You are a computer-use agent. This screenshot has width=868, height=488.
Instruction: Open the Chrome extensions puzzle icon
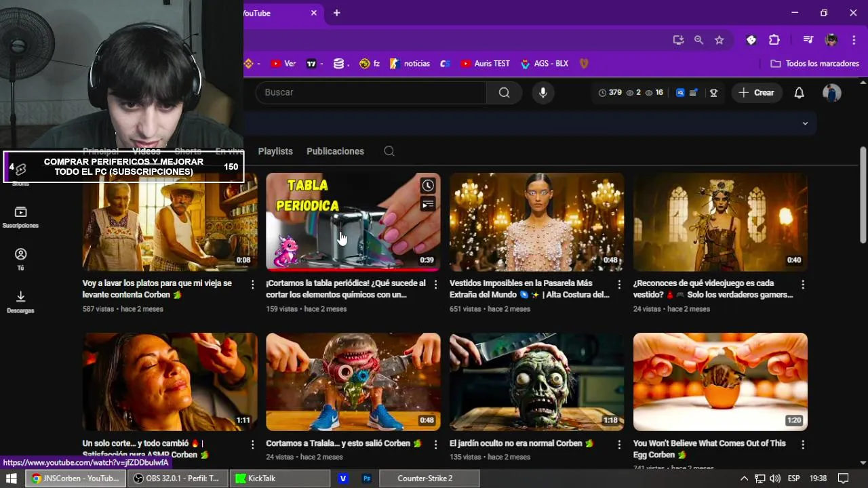click(x=774, y=40)
